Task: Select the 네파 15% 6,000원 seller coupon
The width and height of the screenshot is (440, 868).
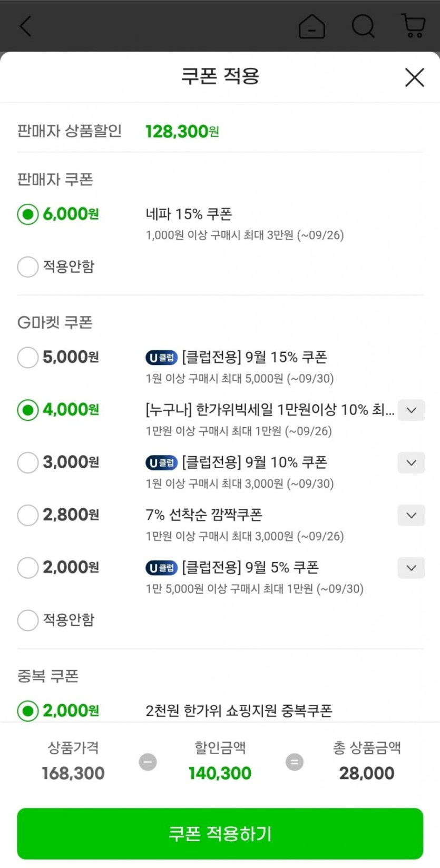Action: point(28,214)
